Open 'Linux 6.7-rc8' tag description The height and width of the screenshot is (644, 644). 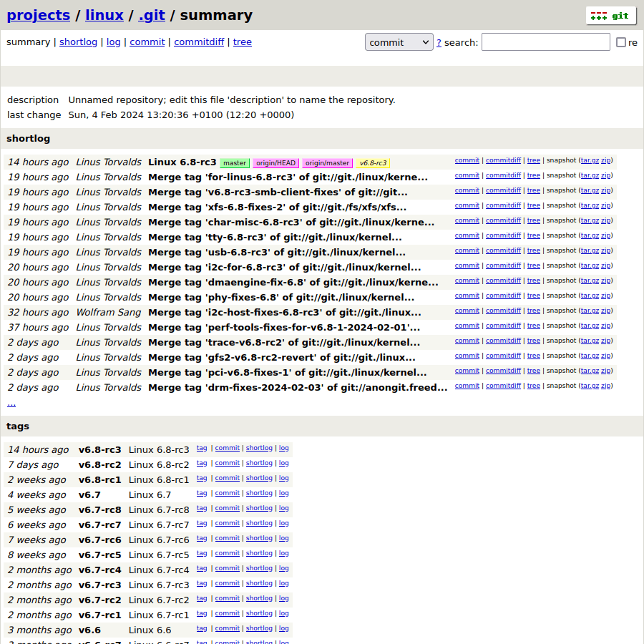(x=159, y=510)
